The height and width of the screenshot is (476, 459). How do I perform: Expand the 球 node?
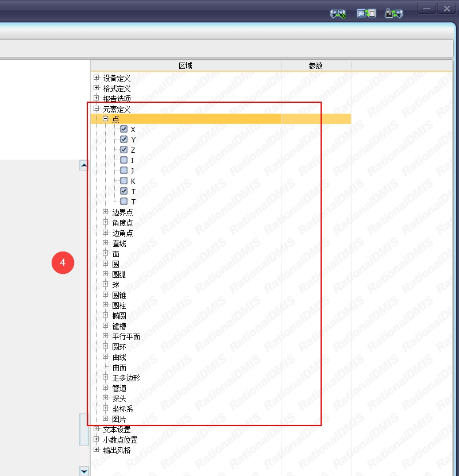[105, 284]
